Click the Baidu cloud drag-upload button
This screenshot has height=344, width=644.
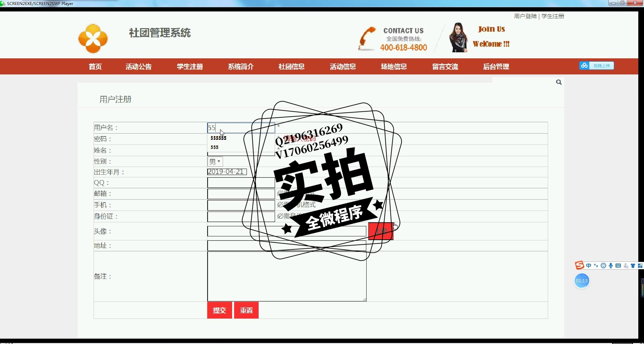coord(597,66)
